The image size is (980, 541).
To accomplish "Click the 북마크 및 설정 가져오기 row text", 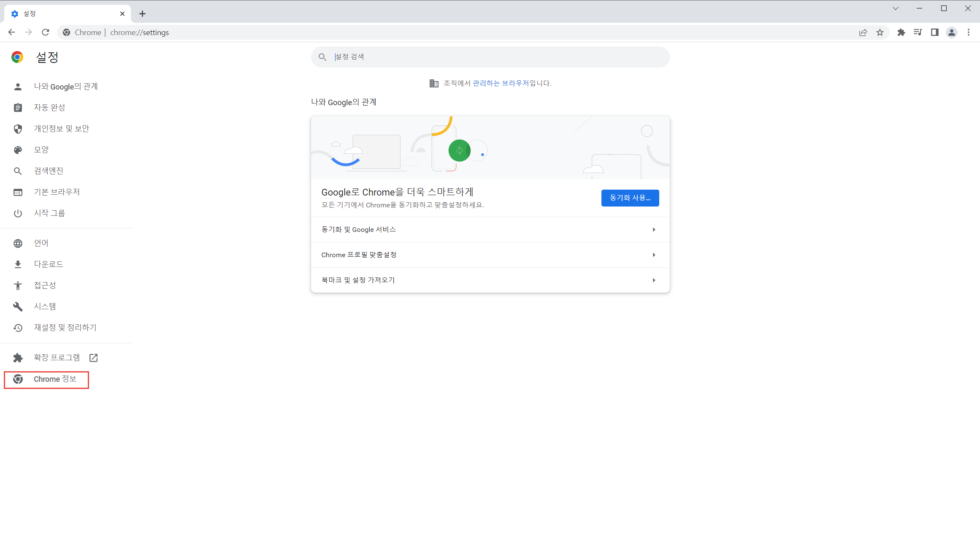I will (x=358, y=280).
